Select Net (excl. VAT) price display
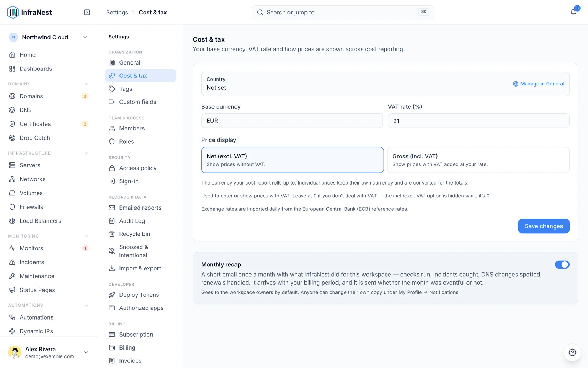 click(292, 160)
